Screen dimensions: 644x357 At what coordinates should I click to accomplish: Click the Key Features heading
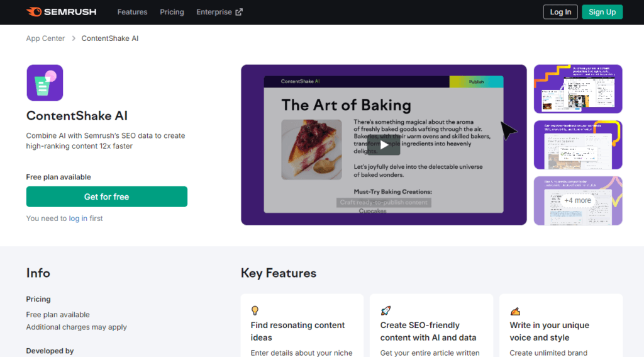279,273
